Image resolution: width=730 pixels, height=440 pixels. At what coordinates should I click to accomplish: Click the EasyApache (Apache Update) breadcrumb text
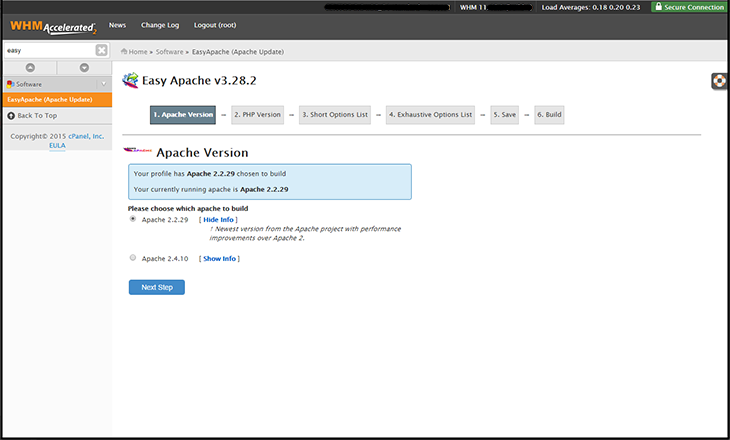[238, 52]
